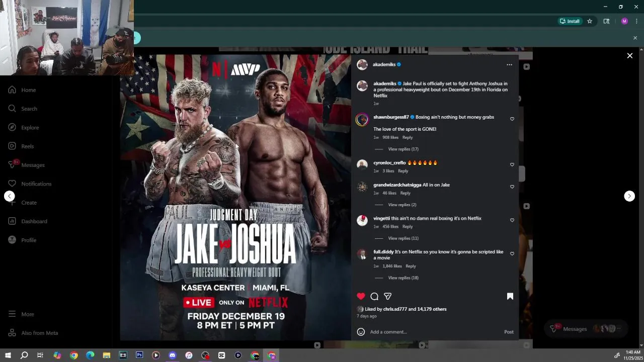Dismiss the Chrome infobar with X

[x=635, y=38]
